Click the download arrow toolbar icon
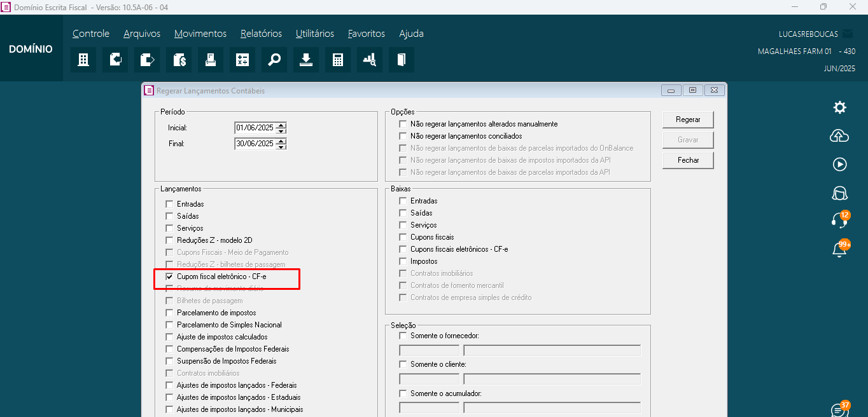This screenshot has width=868, height=417. [x=306, y=60]
